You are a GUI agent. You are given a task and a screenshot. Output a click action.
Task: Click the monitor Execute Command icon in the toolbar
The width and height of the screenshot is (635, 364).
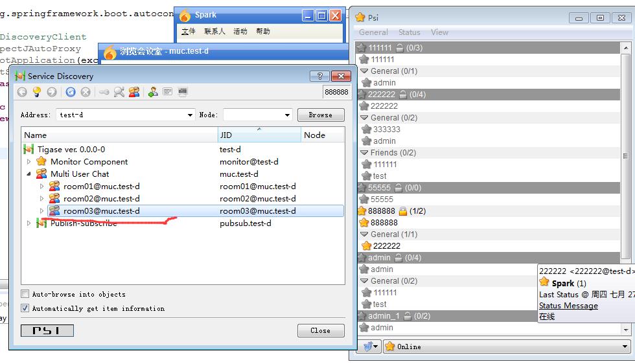click(x=183, y=92)
